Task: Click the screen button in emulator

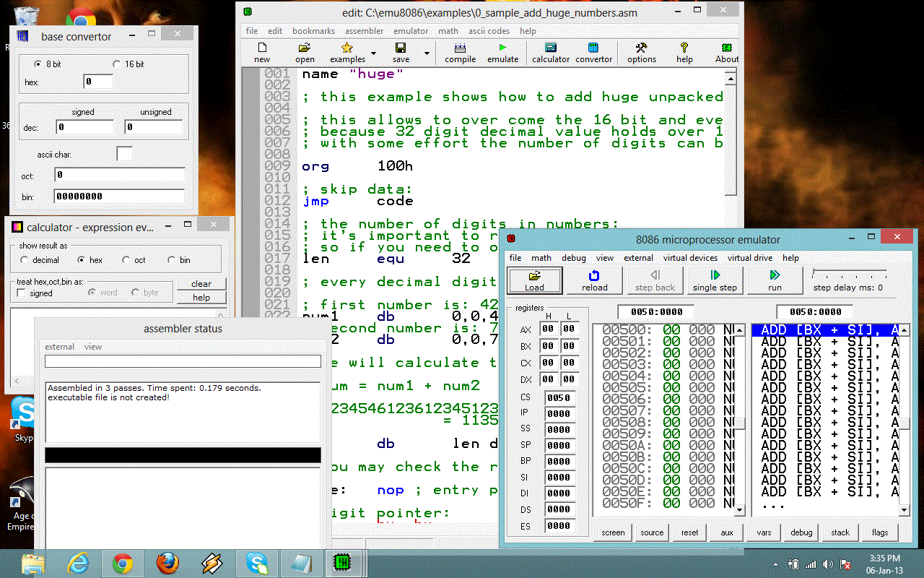Action: (x=613, y=532)
